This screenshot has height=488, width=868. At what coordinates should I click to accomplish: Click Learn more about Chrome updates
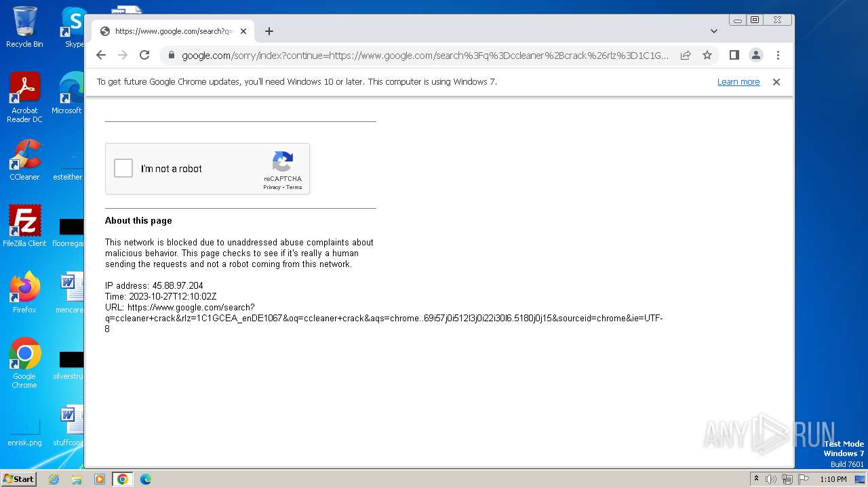point(738,82)
